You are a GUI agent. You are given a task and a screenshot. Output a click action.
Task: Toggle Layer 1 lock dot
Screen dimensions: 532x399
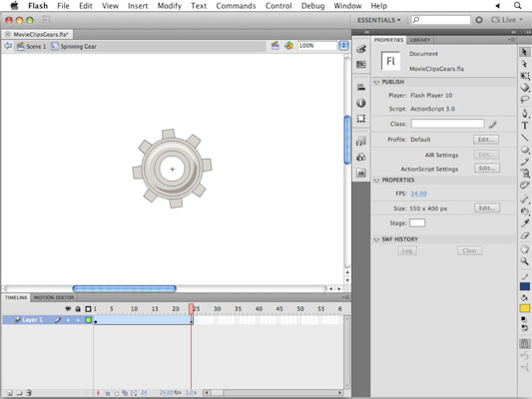[78, 320]
